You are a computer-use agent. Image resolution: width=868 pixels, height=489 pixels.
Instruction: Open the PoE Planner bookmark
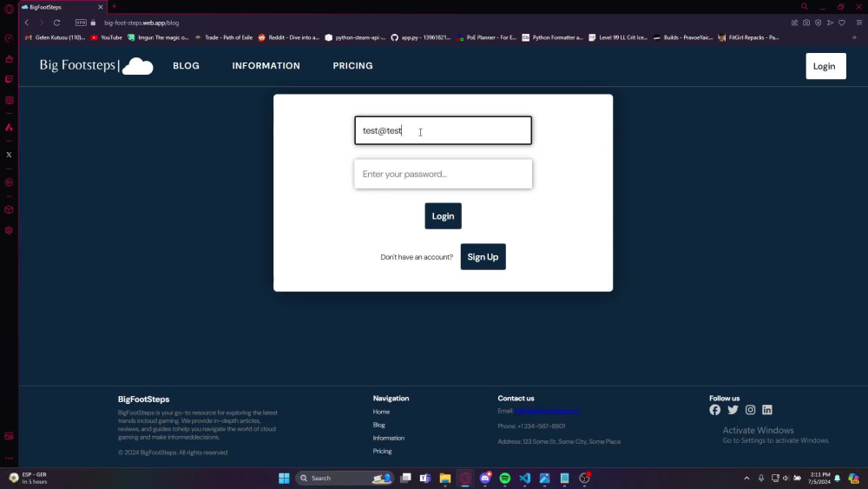click(486, 37)
